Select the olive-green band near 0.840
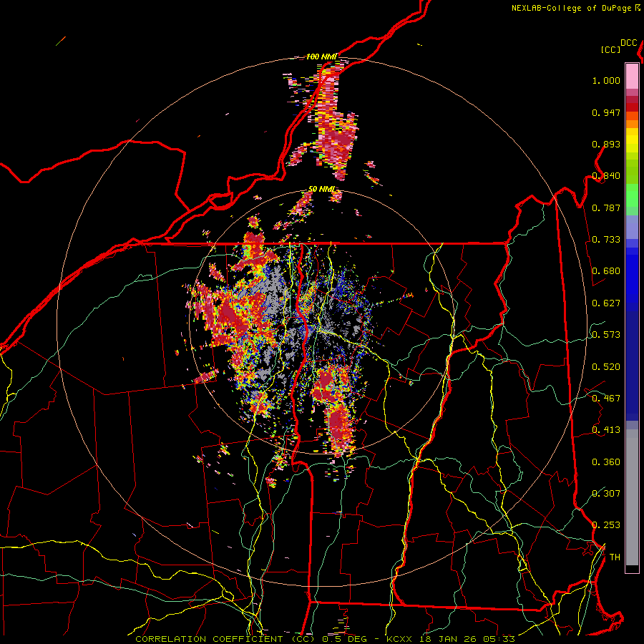The image size is (644, 644). tap(632, 171)
